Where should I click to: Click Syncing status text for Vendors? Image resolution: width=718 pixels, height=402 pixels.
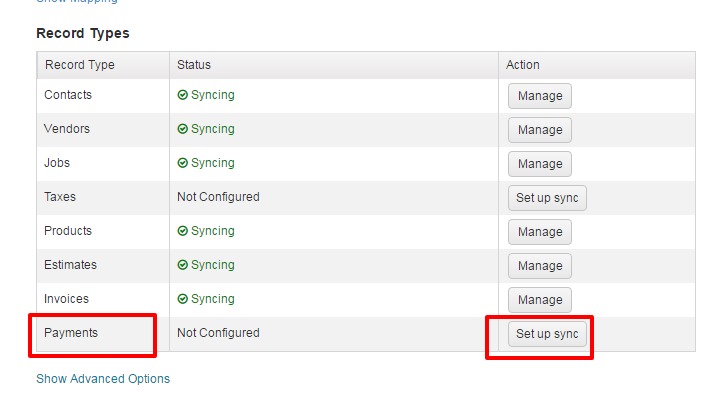212,129
